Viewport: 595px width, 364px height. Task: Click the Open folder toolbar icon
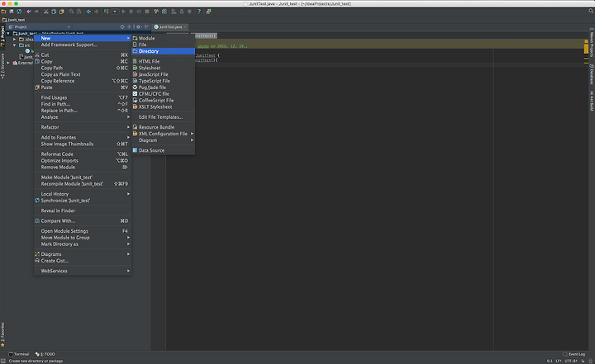tap(4, 12)
